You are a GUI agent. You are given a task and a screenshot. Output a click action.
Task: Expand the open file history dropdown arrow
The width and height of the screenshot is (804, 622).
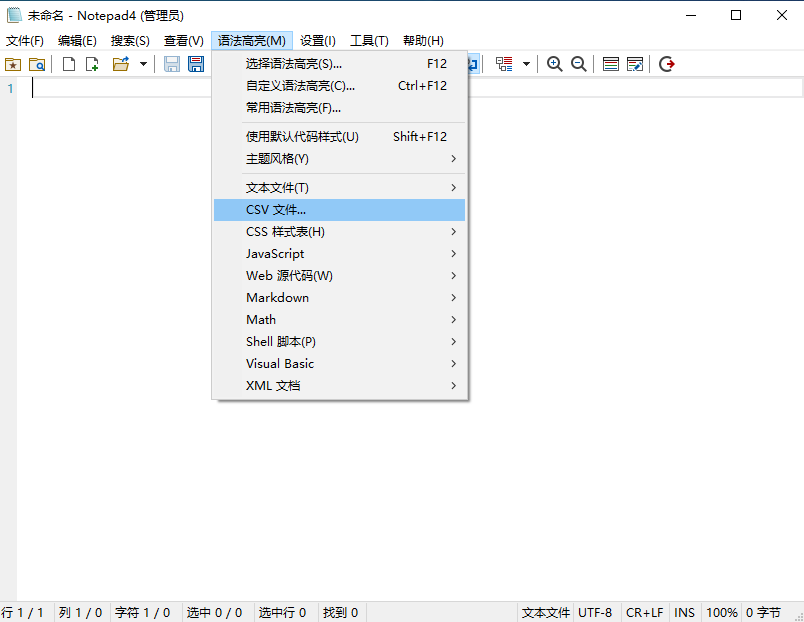click(x=144, y=64)
